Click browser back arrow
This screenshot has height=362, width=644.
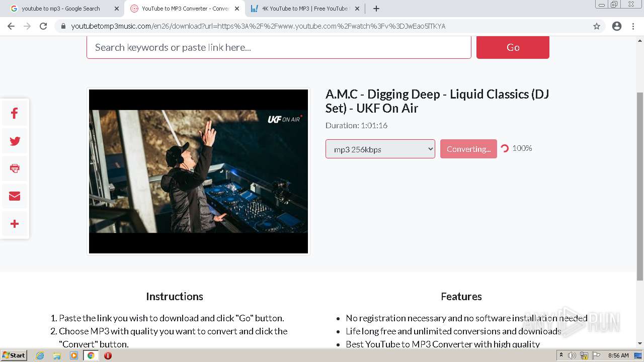[11, 26]
